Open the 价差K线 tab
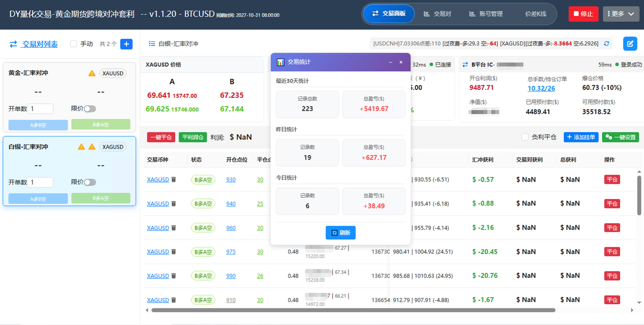This screenshot has height=325, width=644. pyautogui.click(x=535, y=14)
